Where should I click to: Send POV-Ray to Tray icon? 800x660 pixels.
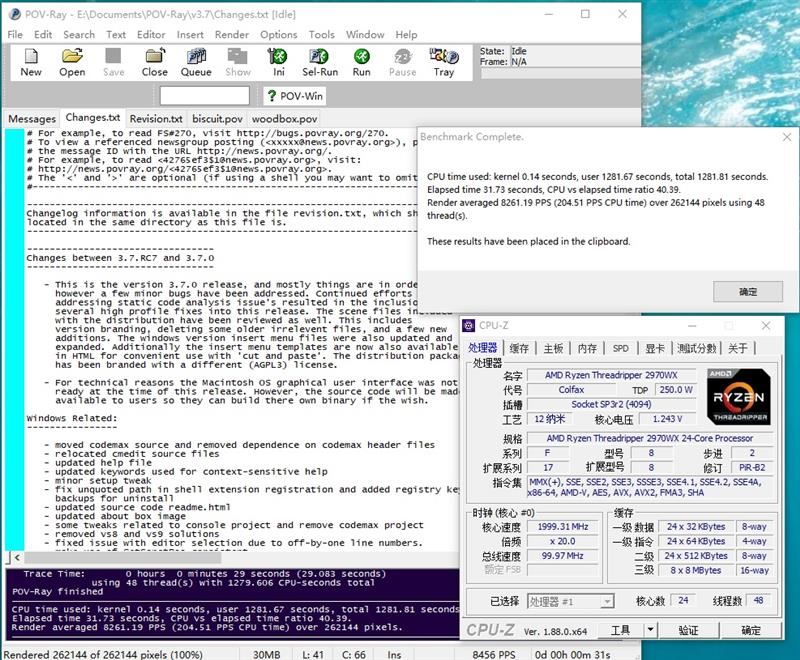(444, 62)
